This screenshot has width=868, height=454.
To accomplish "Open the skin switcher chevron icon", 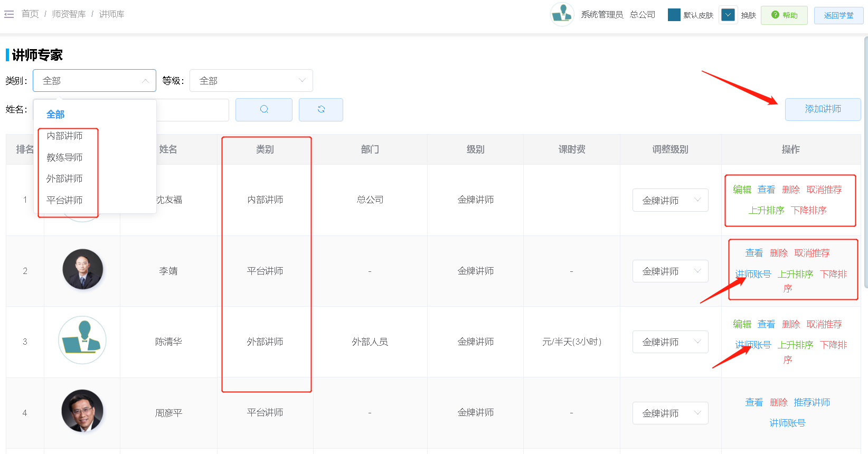I will click(728, 15).
